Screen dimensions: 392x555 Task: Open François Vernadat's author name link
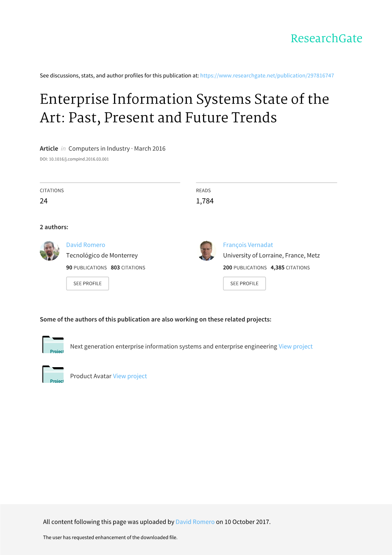(x=248, y=245)
